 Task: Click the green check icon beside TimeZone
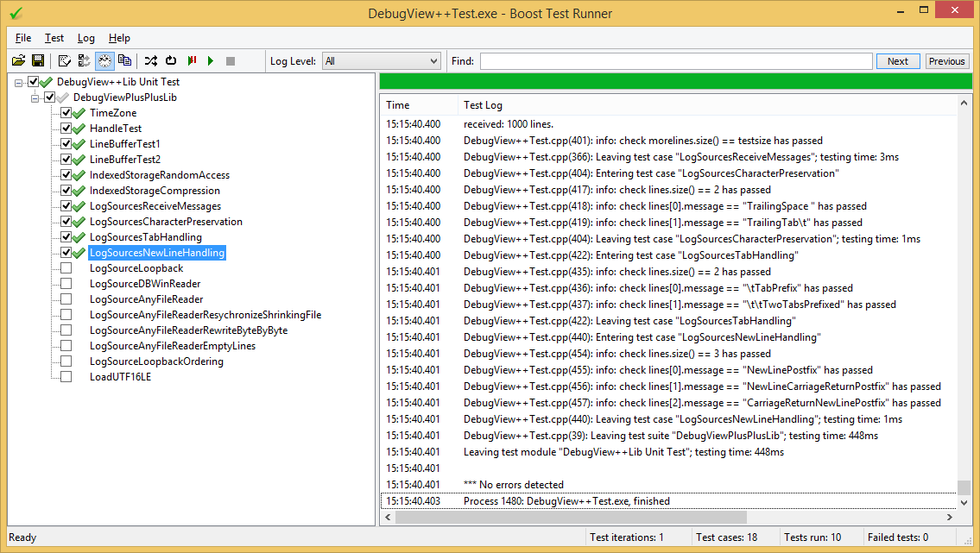[x=79, y=113]
